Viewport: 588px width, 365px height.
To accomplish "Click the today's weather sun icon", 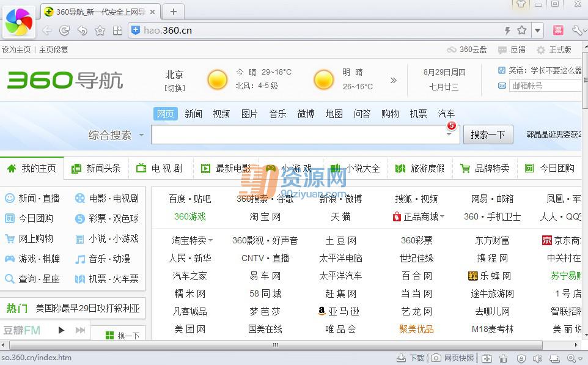I will pos(218,79).
